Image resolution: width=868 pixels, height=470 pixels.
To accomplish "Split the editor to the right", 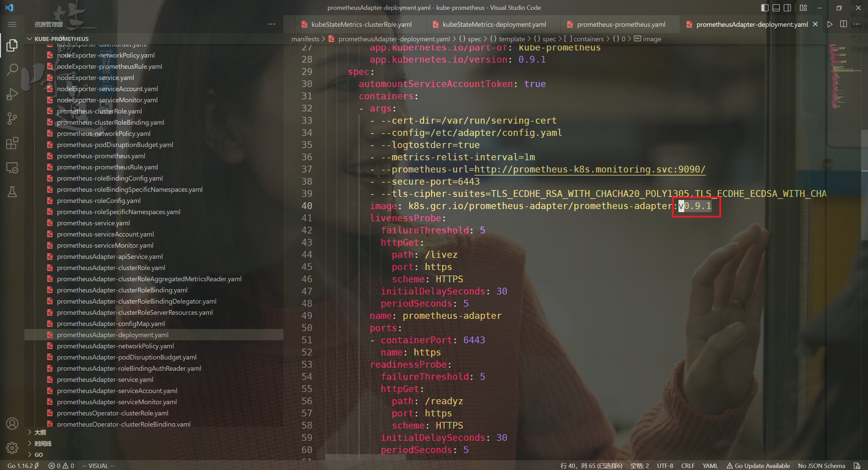I will pos(843,24).
